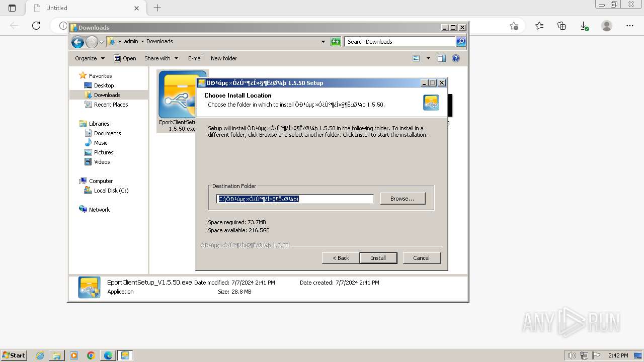Open browser Downloads icon

[584, 26]
